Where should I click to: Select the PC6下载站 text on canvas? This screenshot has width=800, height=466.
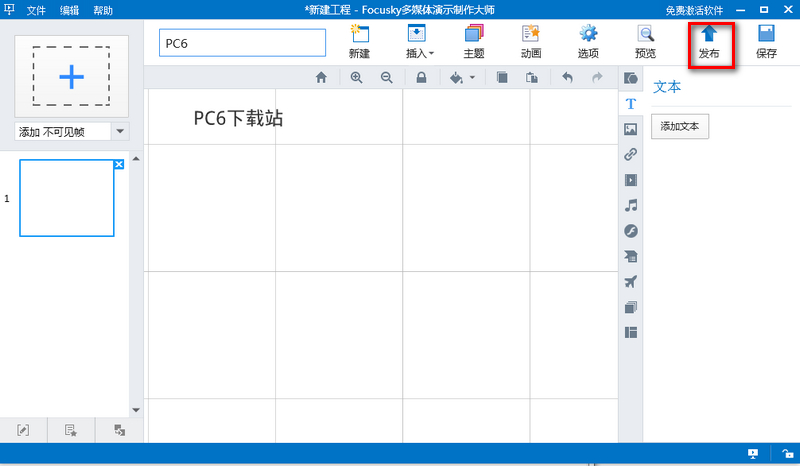coord(238,118)
